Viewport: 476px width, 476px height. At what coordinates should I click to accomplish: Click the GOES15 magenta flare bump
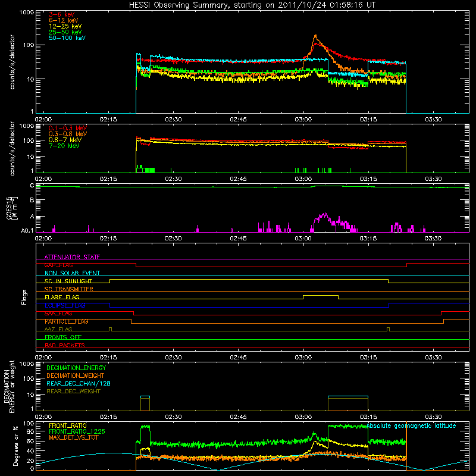click(324, 216)
